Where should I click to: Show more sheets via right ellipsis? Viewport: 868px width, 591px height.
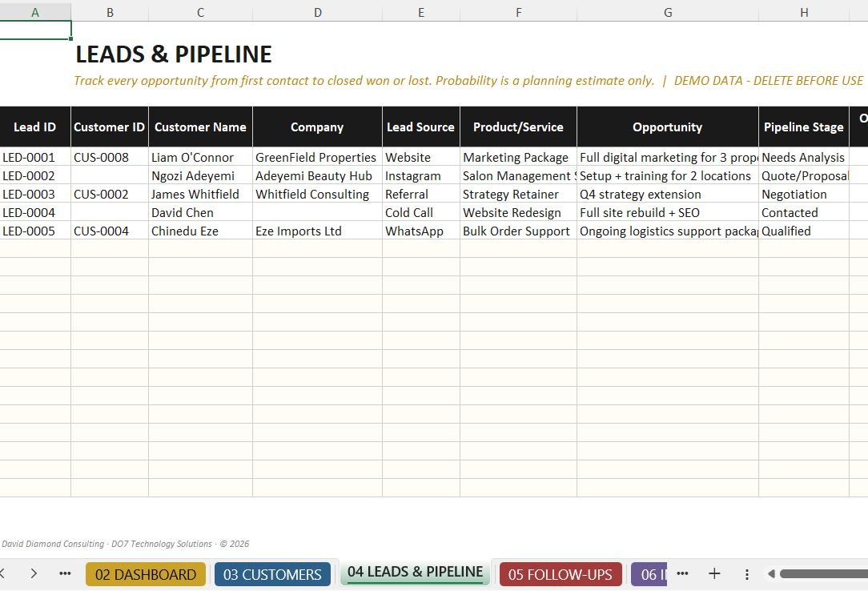pyautogui.click(x=682, y=574)
